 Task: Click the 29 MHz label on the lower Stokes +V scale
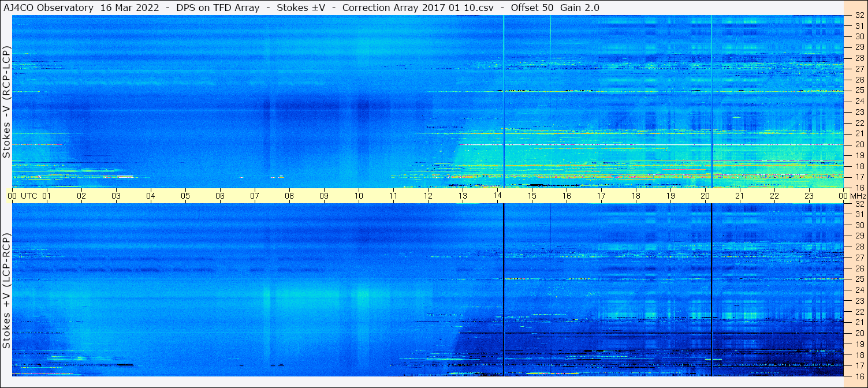pos(859,236)
